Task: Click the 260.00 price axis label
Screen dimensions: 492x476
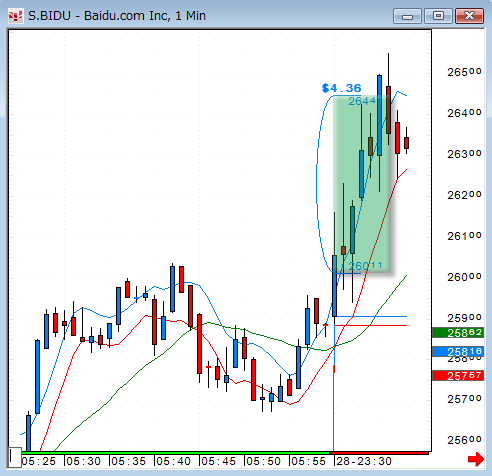Action: 464,277
